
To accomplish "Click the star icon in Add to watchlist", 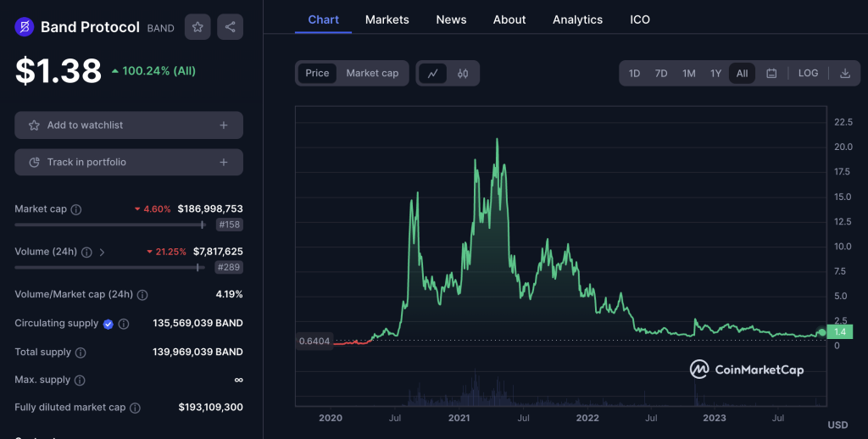I will point(34,125).
